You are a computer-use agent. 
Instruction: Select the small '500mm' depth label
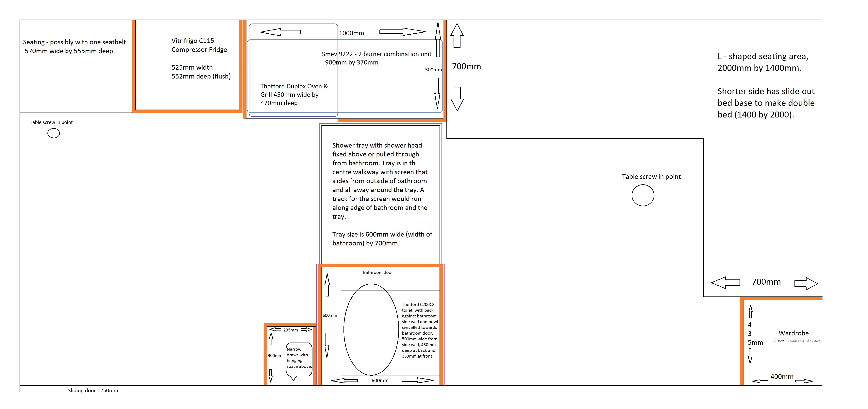point(433,70)
